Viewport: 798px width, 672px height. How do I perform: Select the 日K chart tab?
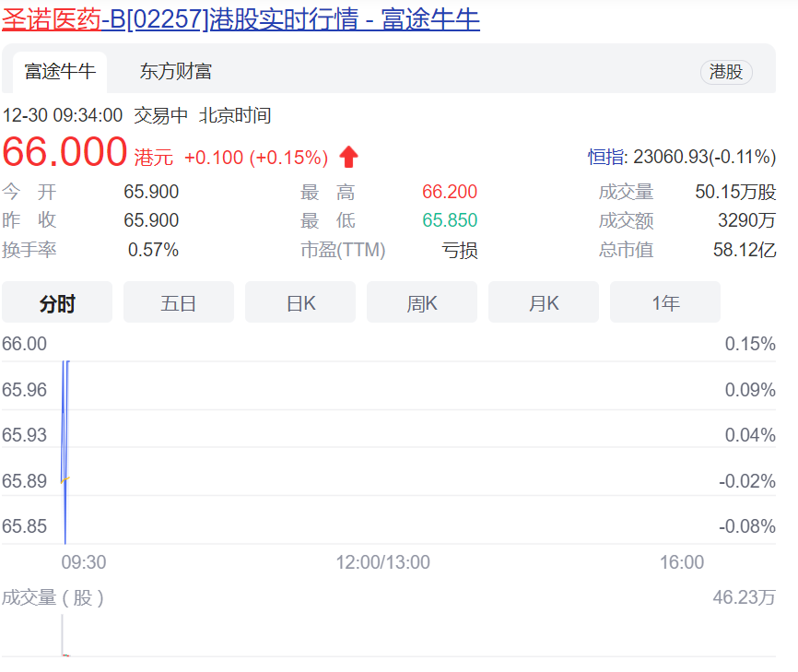(300, 303)
